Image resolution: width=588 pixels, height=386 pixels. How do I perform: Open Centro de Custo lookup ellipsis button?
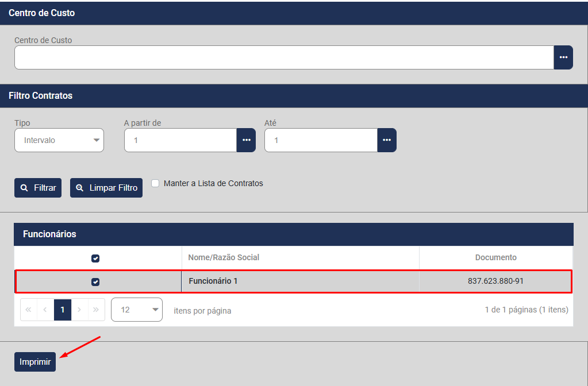pos(563,57)
